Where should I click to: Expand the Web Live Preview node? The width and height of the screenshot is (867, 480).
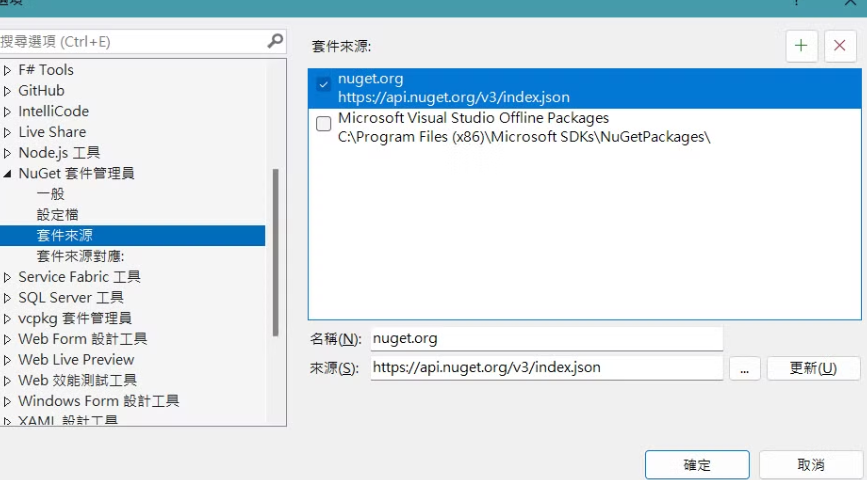coord(7,360)
